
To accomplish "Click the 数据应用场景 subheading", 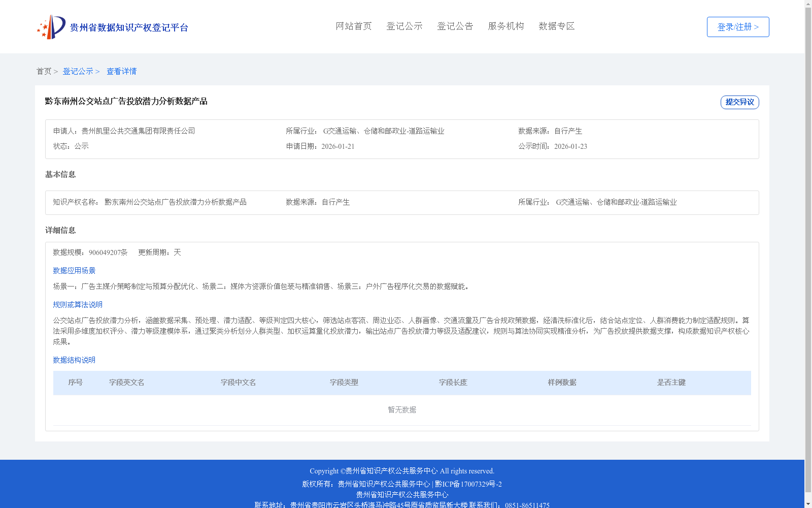I will (74, 271).
